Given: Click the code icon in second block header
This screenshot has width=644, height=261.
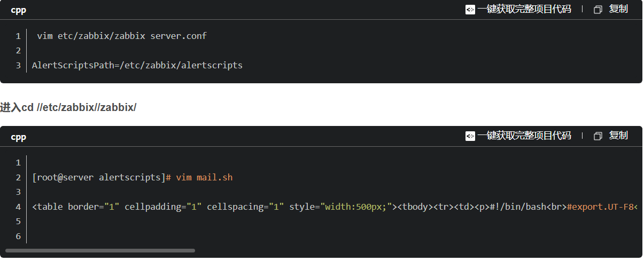Looking at the screenshot, I should click(470, 136).
